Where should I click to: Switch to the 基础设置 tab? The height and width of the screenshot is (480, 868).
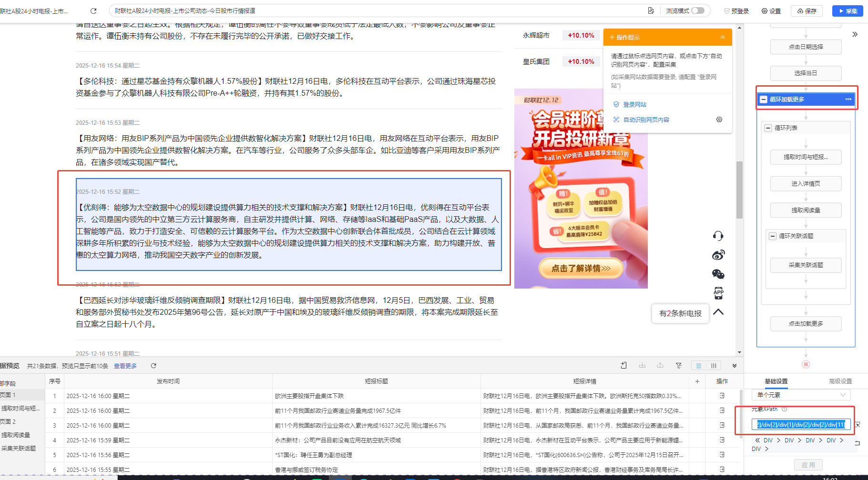[776, 381]
